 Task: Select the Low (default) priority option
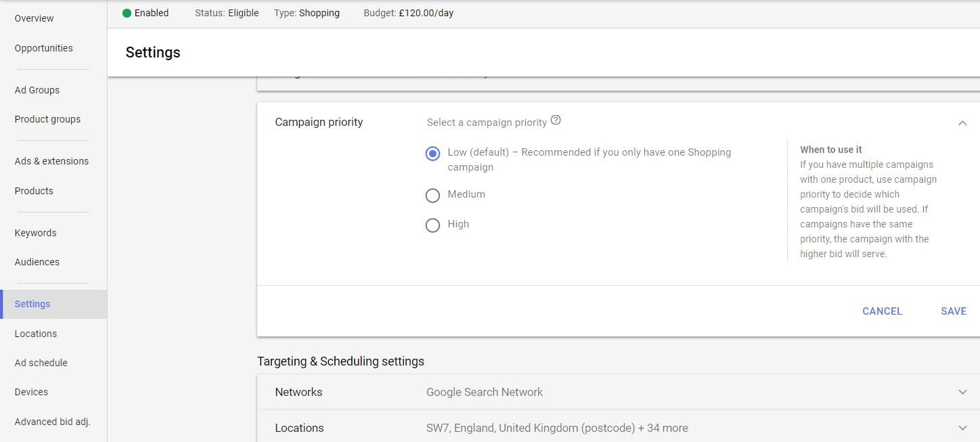[x=432, y=153]
